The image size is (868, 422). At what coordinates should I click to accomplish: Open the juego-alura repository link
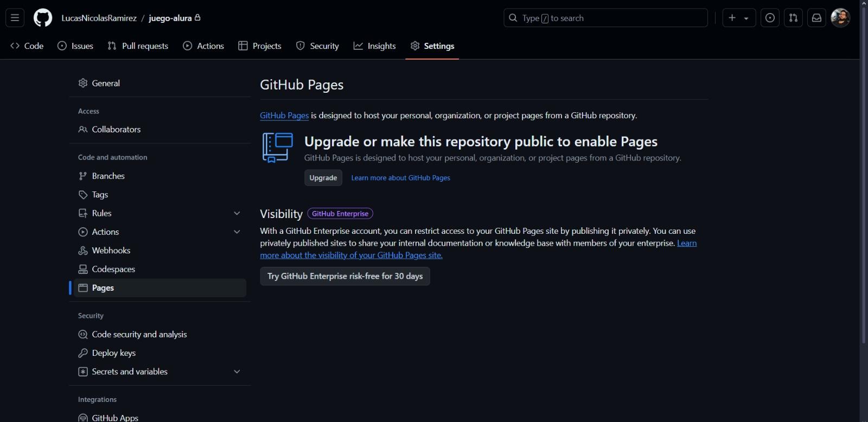click(170, 18)
